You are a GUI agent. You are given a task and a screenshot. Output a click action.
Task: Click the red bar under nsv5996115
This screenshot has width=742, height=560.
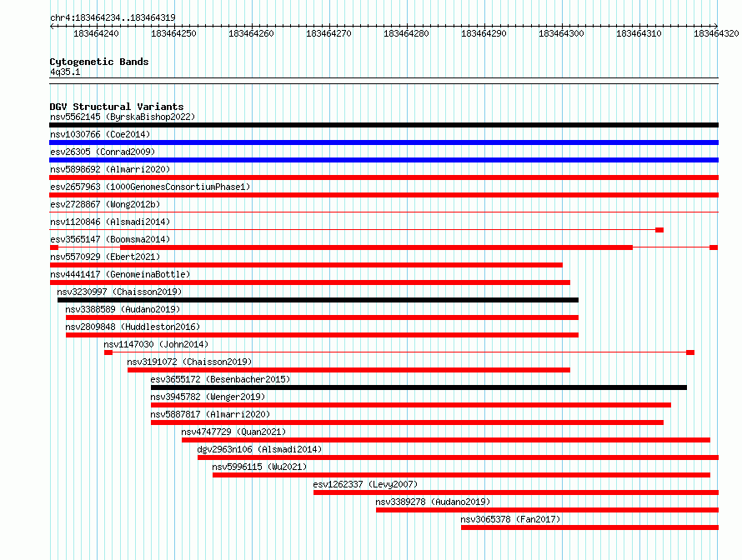(x=461, y=475)
